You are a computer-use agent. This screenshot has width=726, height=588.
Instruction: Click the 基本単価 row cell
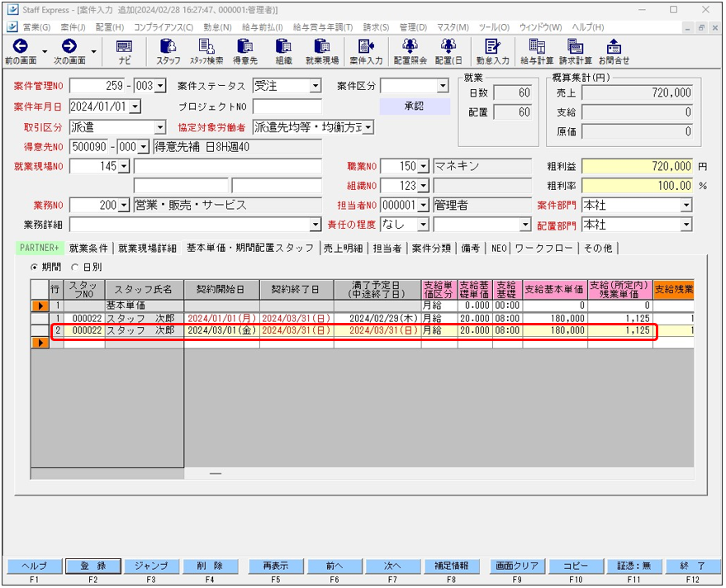click(144, 306)
